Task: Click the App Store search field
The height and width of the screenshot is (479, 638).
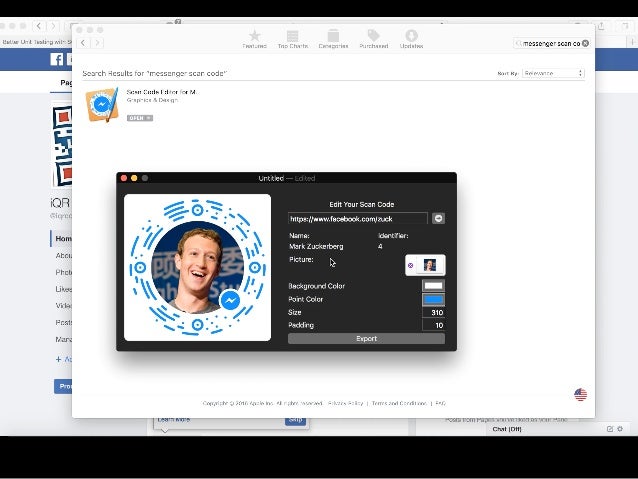Action: [x=549, y=43]
